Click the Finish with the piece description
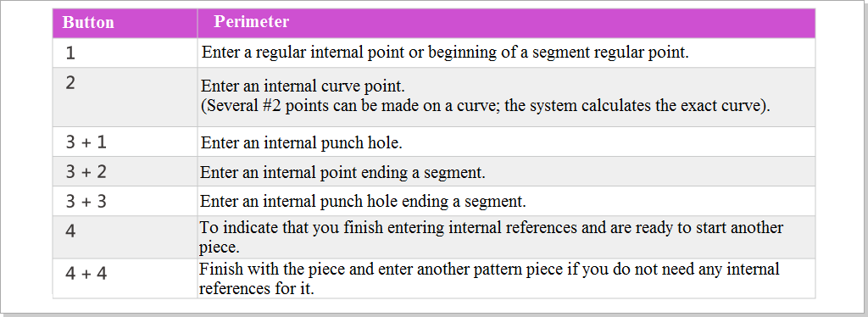868x317 pixels. point(489,270)
